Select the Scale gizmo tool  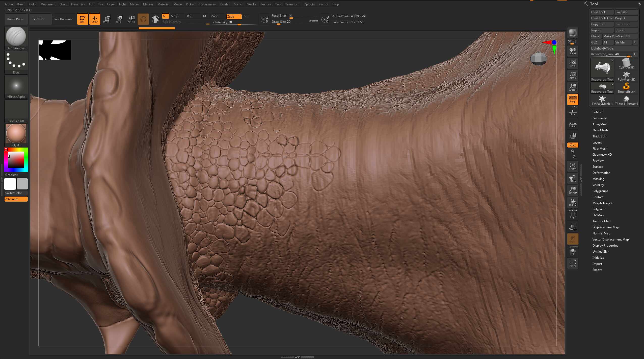pos(119,19)
